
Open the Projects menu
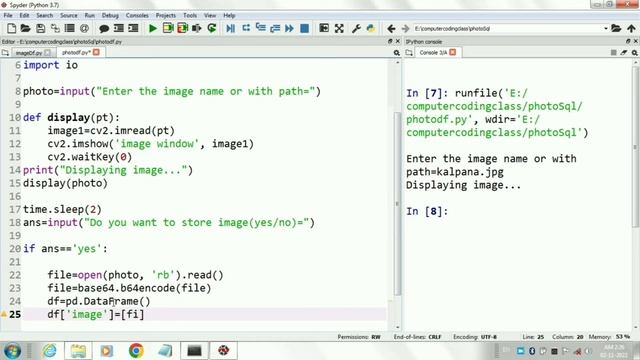(166, 16)
